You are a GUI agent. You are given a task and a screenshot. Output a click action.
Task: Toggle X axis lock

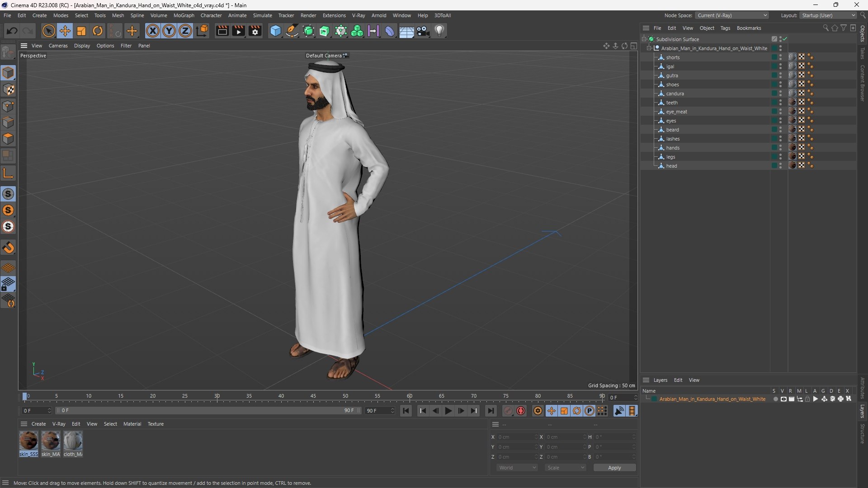point(153,31)
